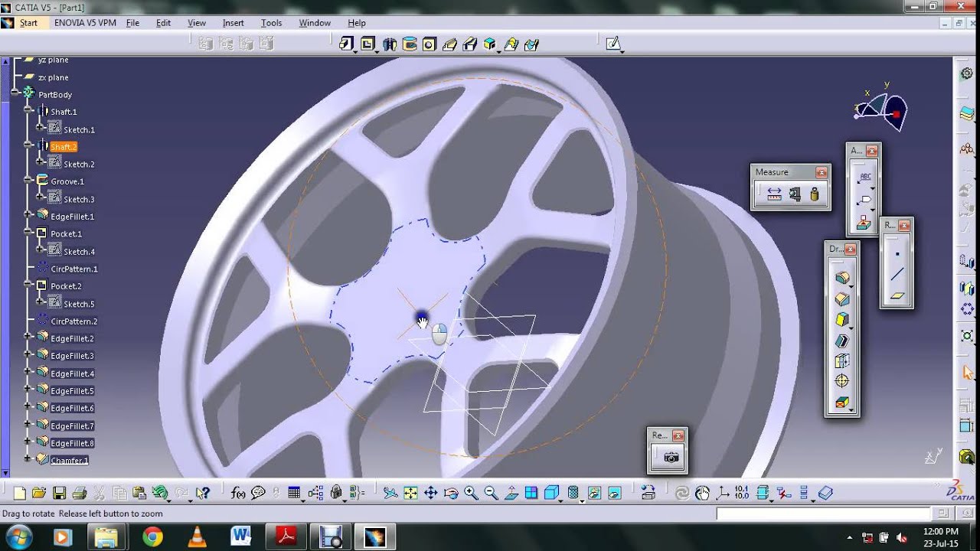Screen dimensions: 980x551
Task: Select zx plane in the tree
Action: pos(53,78)
